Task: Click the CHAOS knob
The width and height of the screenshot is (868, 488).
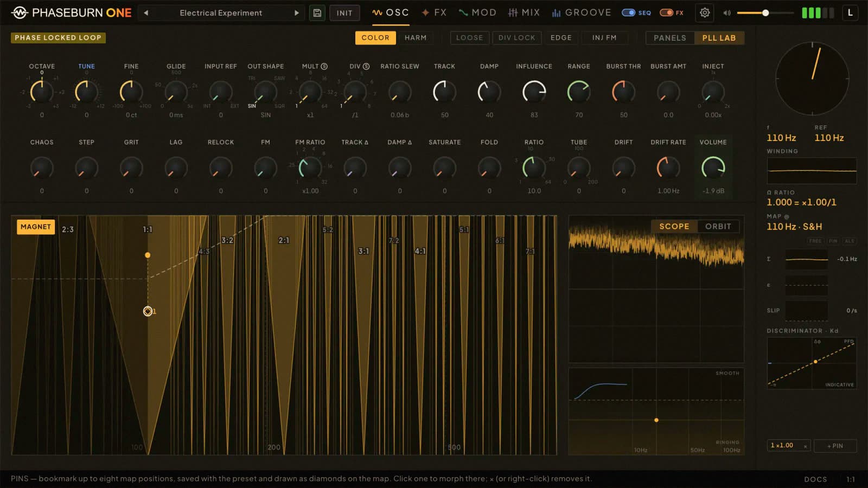Action: click(42, 168)
